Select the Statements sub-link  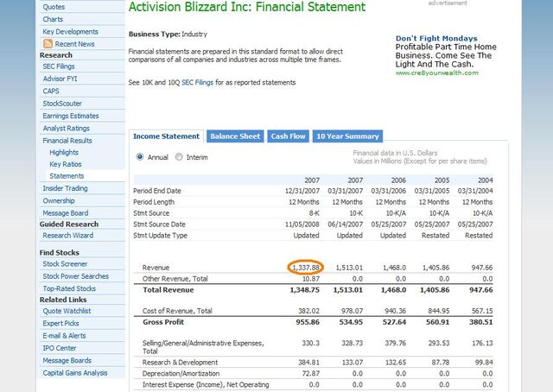67,176
